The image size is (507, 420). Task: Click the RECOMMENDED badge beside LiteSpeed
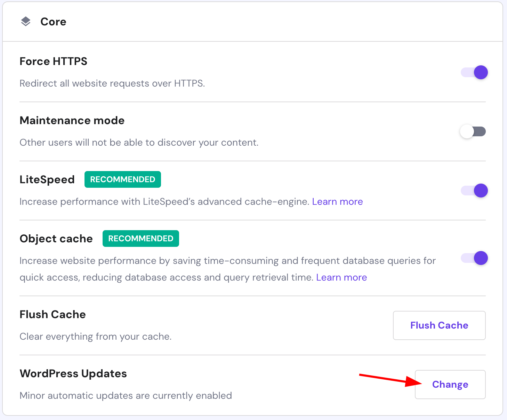point(122,179)
